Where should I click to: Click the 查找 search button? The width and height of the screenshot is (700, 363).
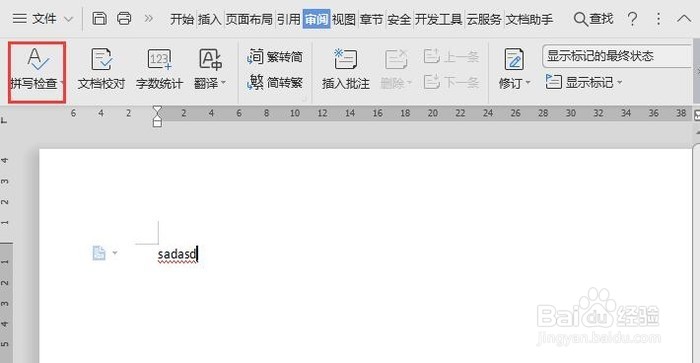(593, 19)
